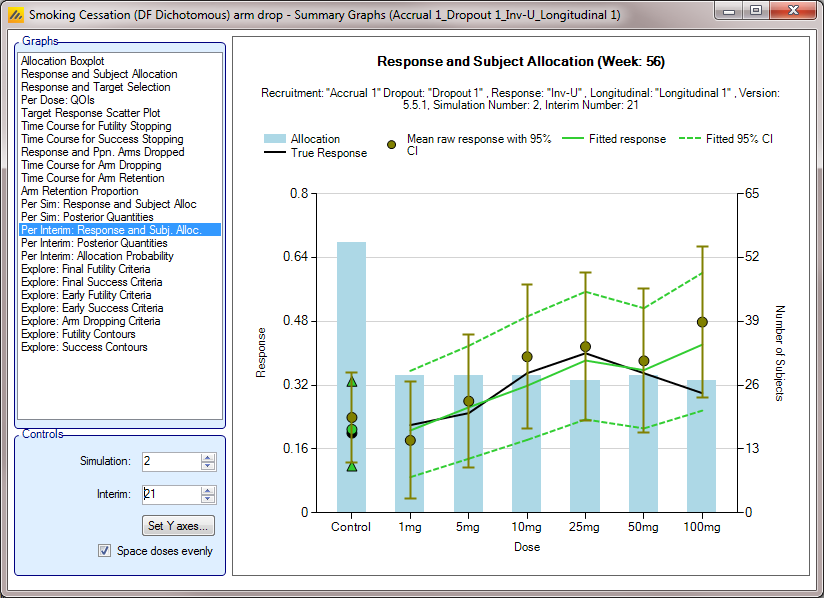The height and width of the screenshot is (598, 824).
Task: Increase the Simulation number with up arrow
Action: click(x=208, y=457)
